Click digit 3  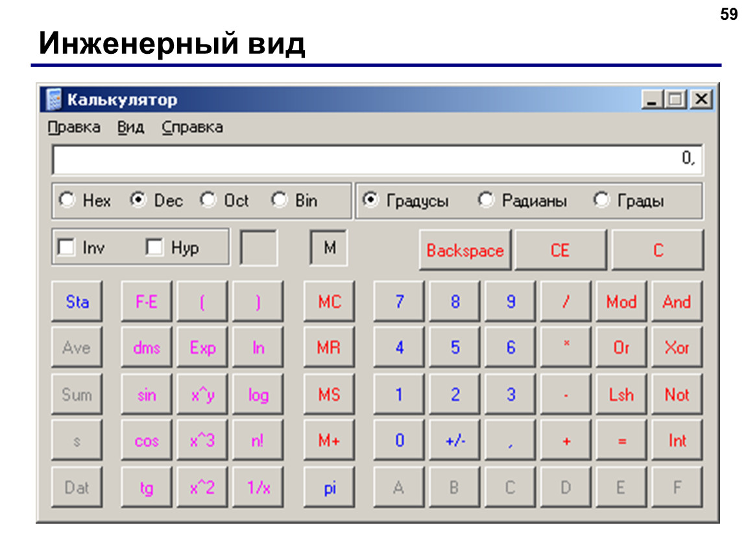point(511,394)
